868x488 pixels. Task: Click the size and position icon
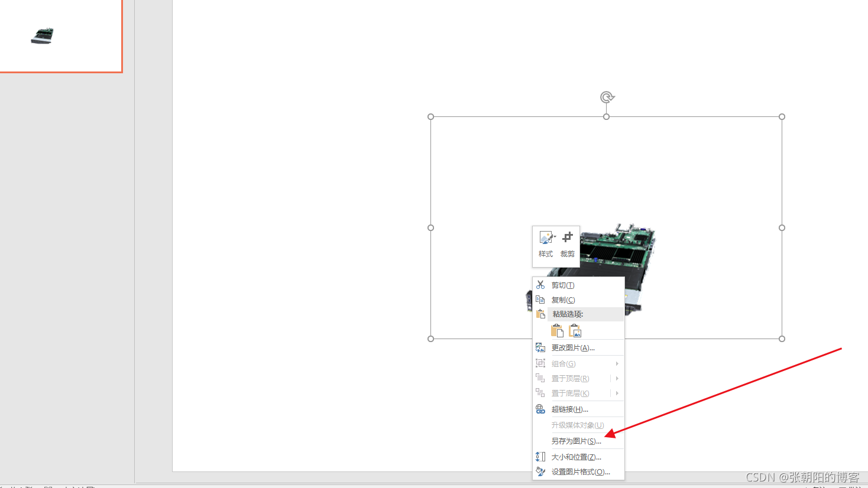540,457
